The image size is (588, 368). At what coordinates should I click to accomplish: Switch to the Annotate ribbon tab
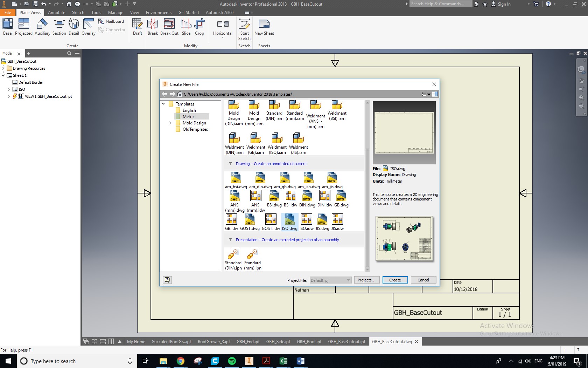(x=57, y=12)
